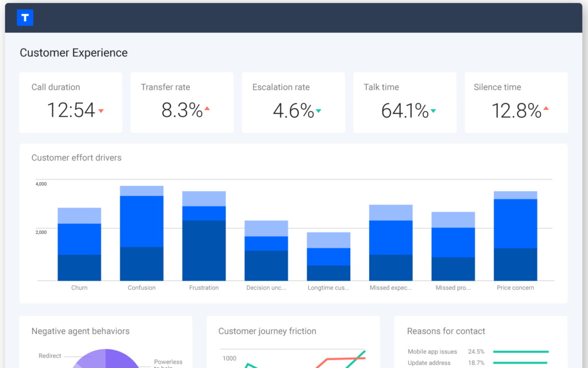Click the Redirect label on the pie chart

click(x=51, y=355)
